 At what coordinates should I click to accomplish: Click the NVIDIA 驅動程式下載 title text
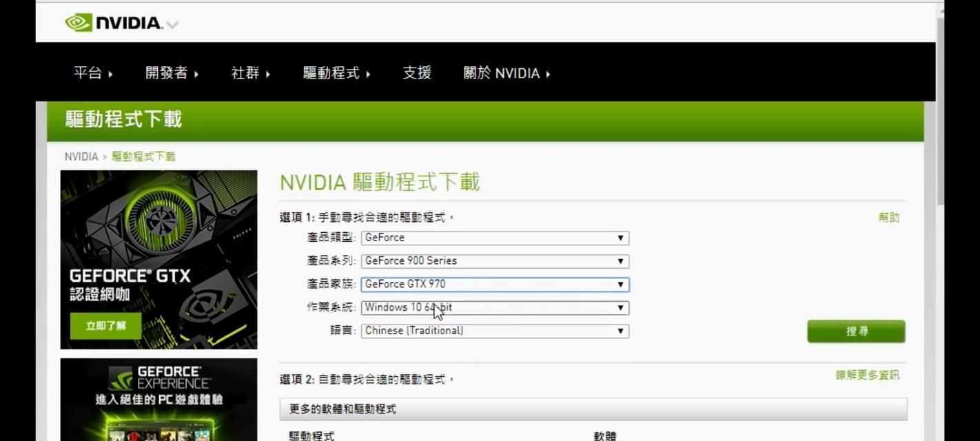[x=380, y=182]
